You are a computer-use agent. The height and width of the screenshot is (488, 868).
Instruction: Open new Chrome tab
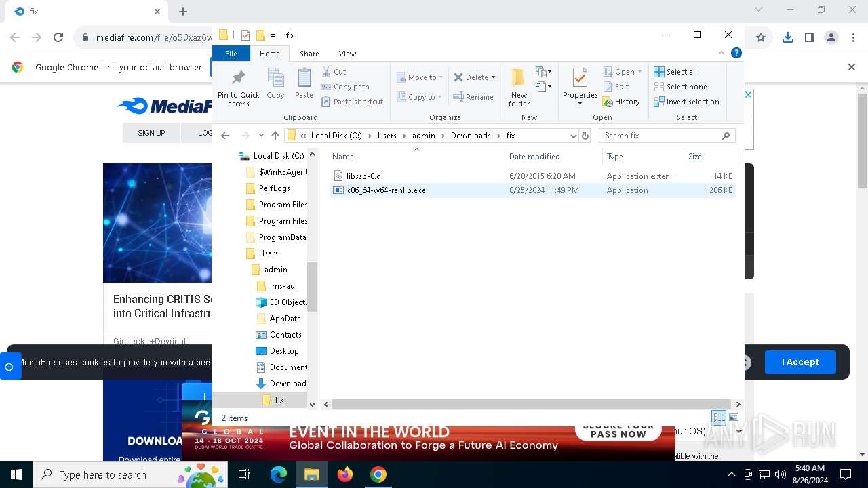(183, 12)
